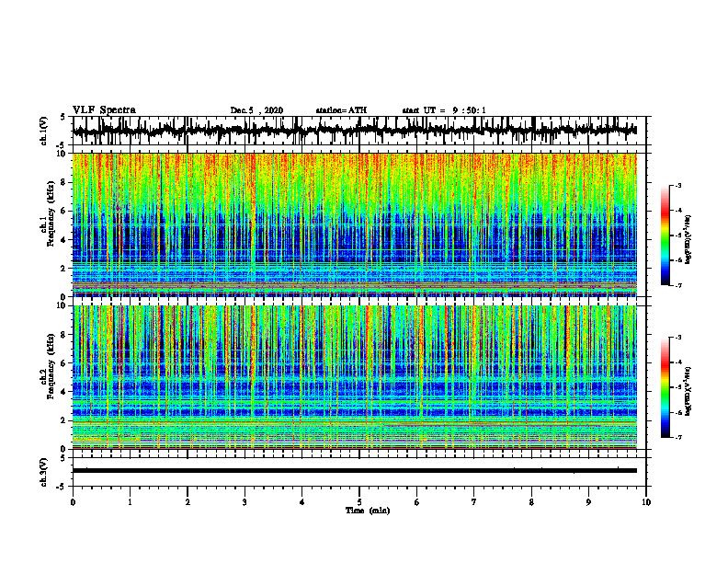Select the 'Dec. 5, 2020' date text
Screen dimensions: 728x563
pos(256,110)
